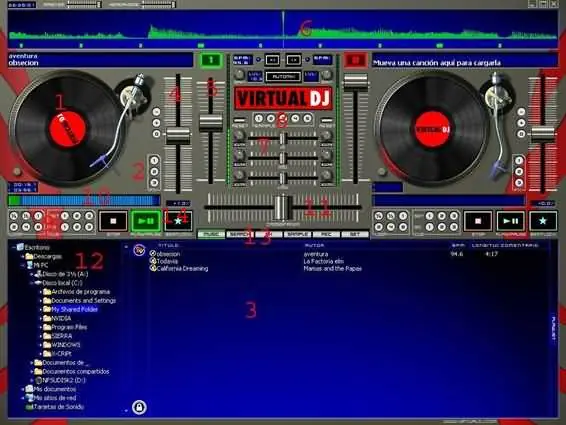Click the left deck middle EQ knob
The image size is (566, 425).
(239, 156)
